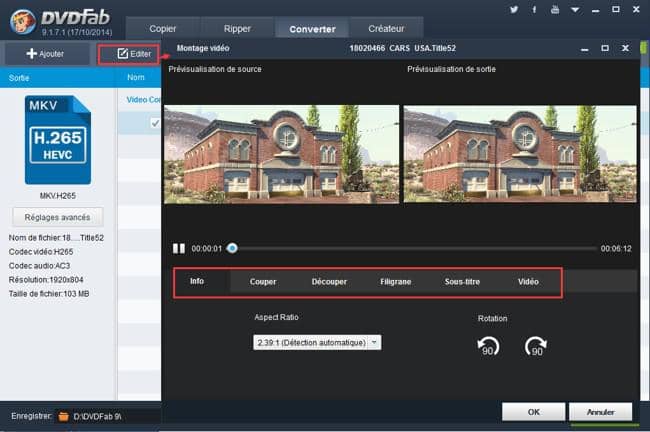Viewport: 650px width, 432px height.
Task: Minimize the DVDFab main window
Action: (596, 10)
